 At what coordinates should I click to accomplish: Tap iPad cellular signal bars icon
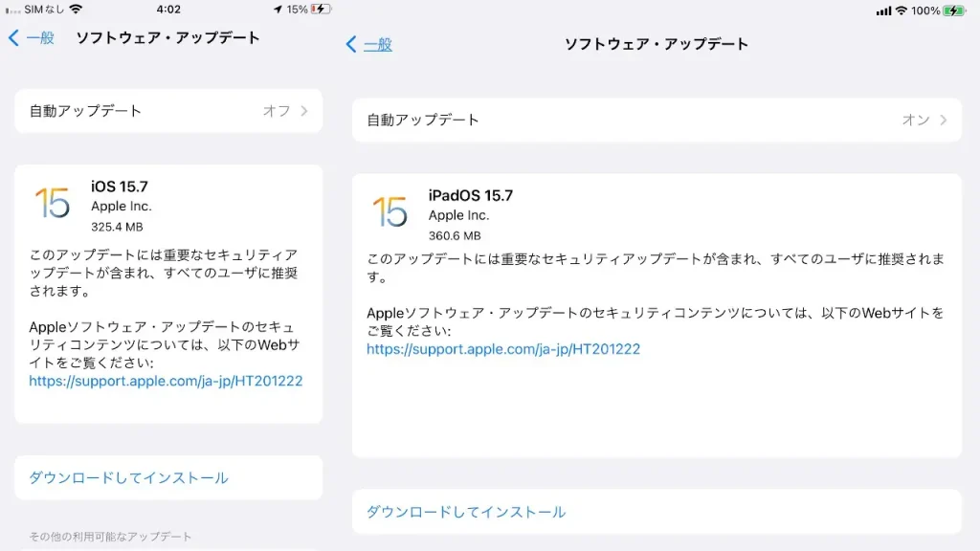(883, 11)
